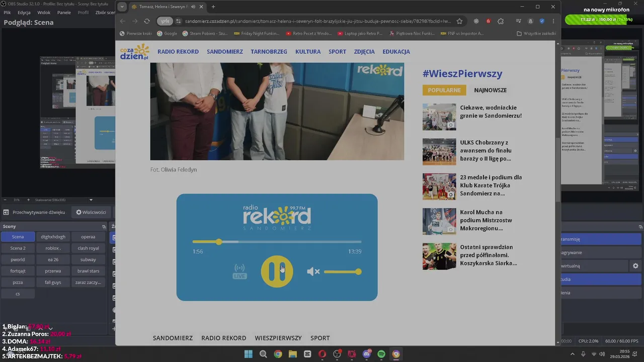
Task: Select the clash royal scene in OBS
Action: point(88,248)
